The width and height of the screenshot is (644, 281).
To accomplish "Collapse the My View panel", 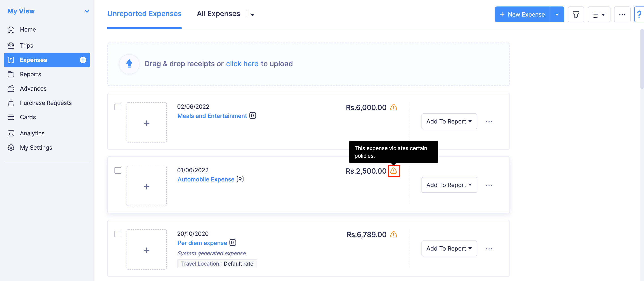I will click(87, 11).
